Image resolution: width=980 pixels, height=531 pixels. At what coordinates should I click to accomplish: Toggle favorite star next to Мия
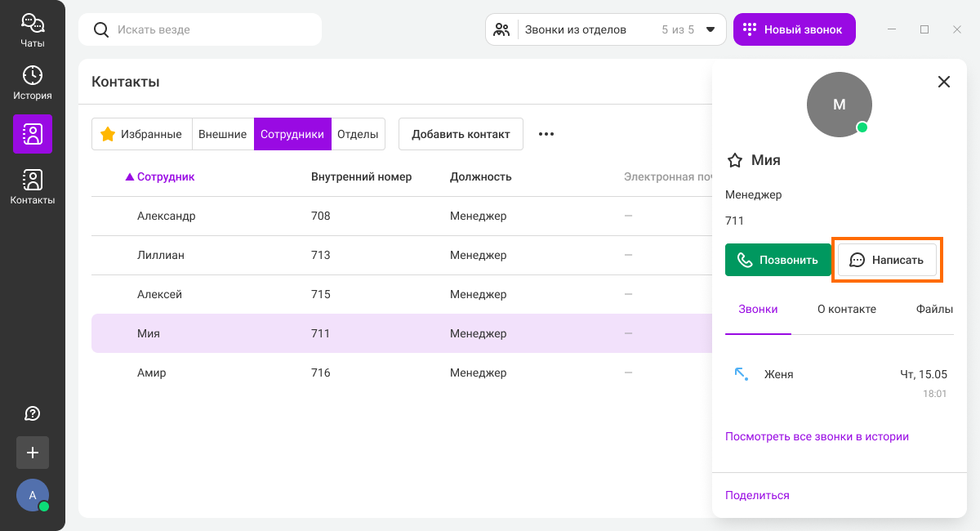(x=734, y=160)
